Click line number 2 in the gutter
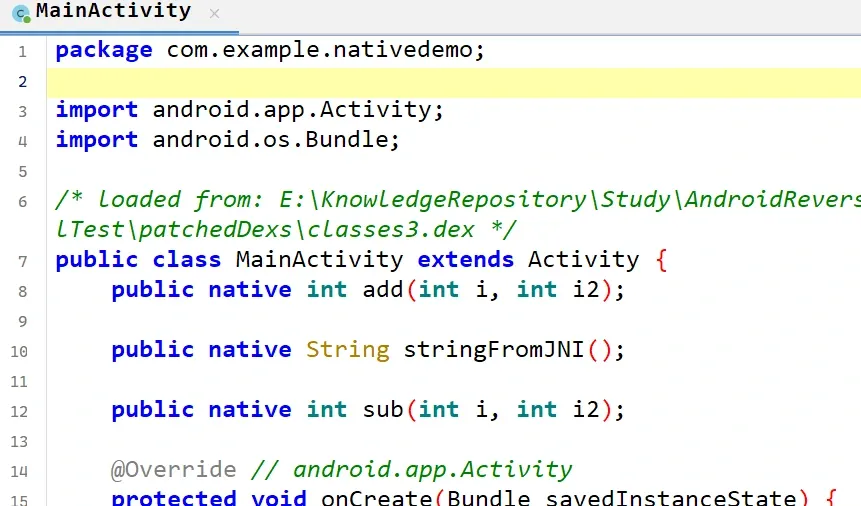This screenshot has width=861, height=506. 23,82
